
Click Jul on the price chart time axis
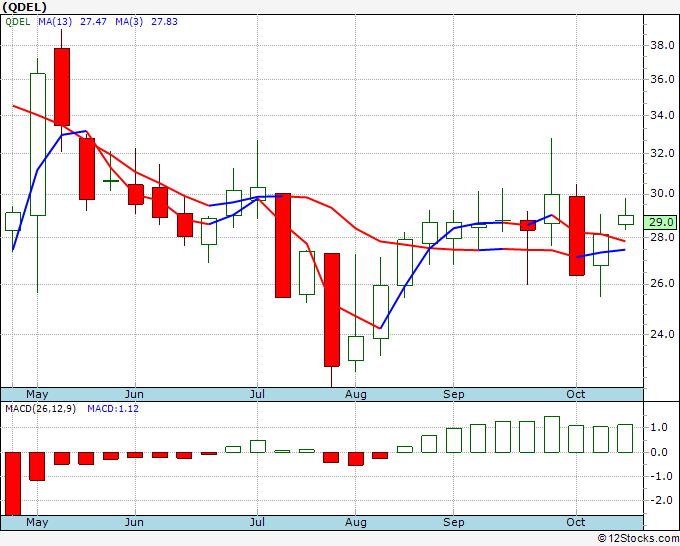click(x=258, y=395)
